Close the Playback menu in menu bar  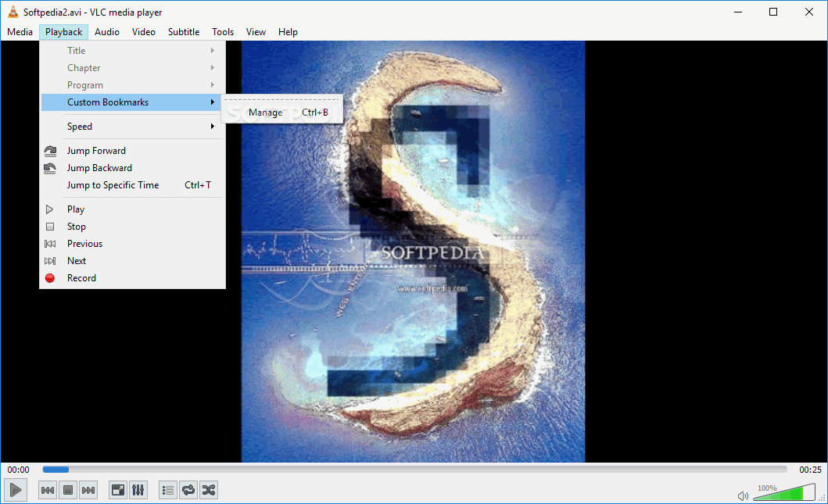point(64,32)
